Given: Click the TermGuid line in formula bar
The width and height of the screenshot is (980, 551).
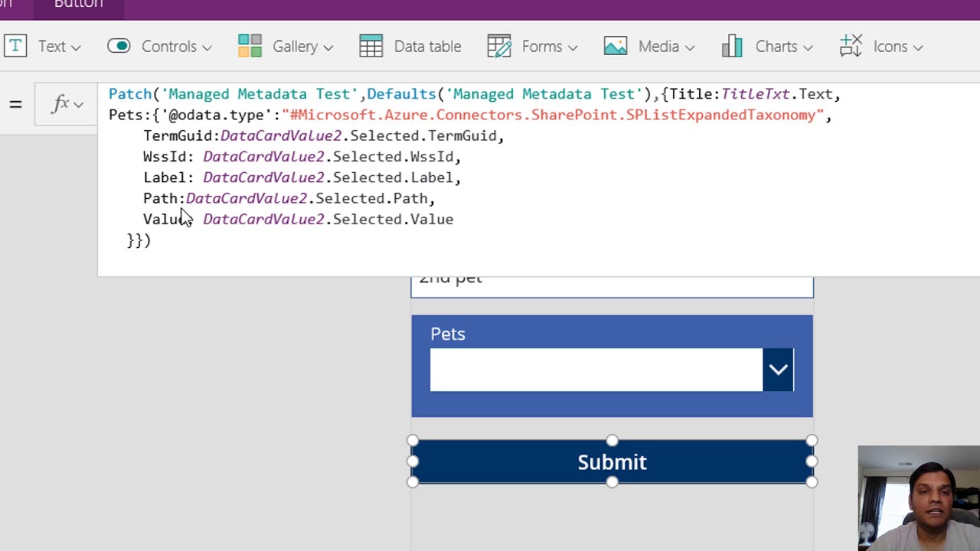Looking at the screenshot, I should [323, 135].
